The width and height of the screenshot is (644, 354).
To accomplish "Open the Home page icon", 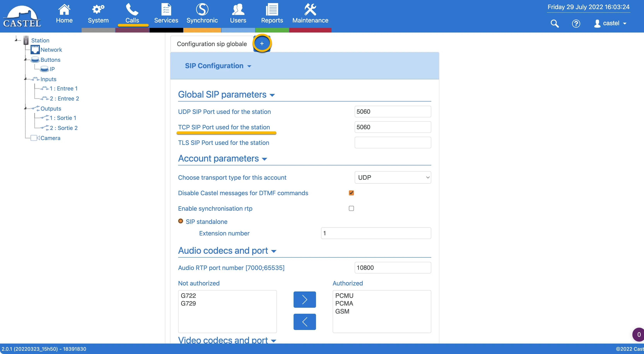I will click(64, 14).
